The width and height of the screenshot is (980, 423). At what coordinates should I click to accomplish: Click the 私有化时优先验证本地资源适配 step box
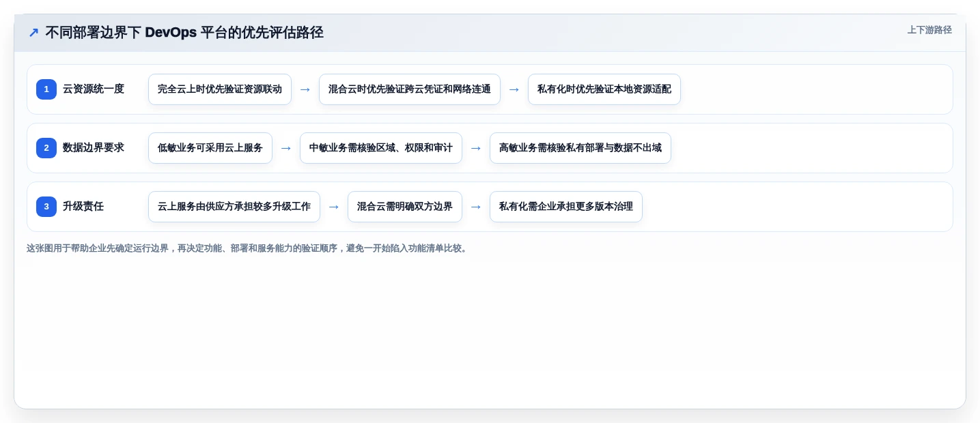tap(604, 89)
